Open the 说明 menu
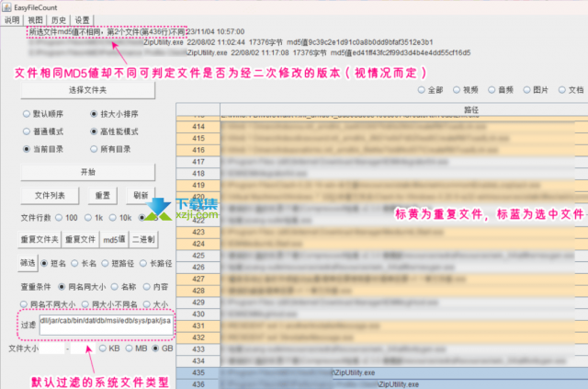Screen dimensions: 588x389 pyautogui.click(x=11, y=18)
